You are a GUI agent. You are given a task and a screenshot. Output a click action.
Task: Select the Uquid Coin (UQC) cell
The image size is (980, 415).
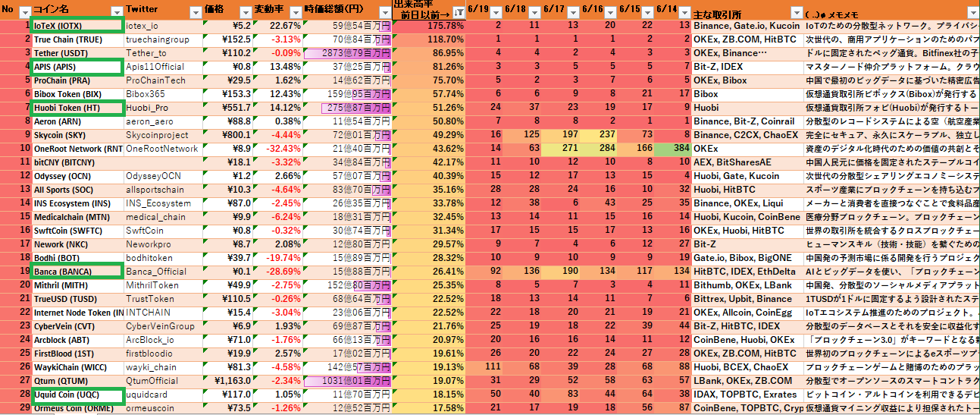tap(76, 395)
